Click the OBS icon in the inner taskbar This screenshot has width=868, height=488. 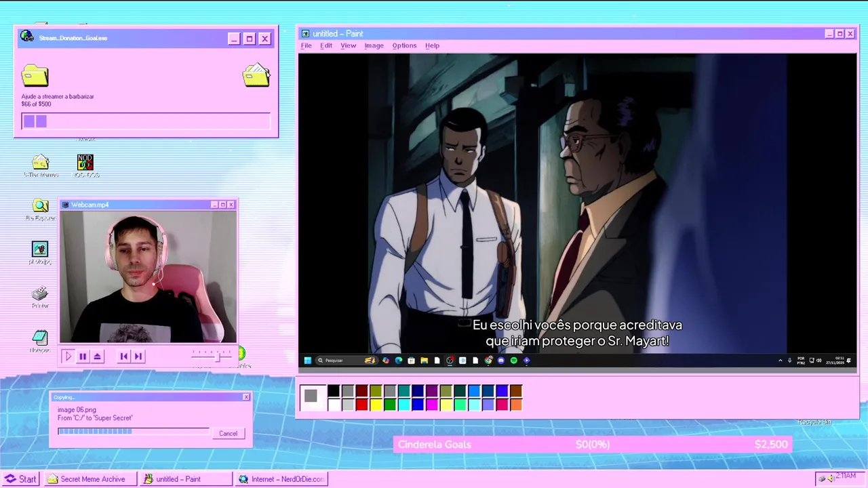tap(450, 361)
